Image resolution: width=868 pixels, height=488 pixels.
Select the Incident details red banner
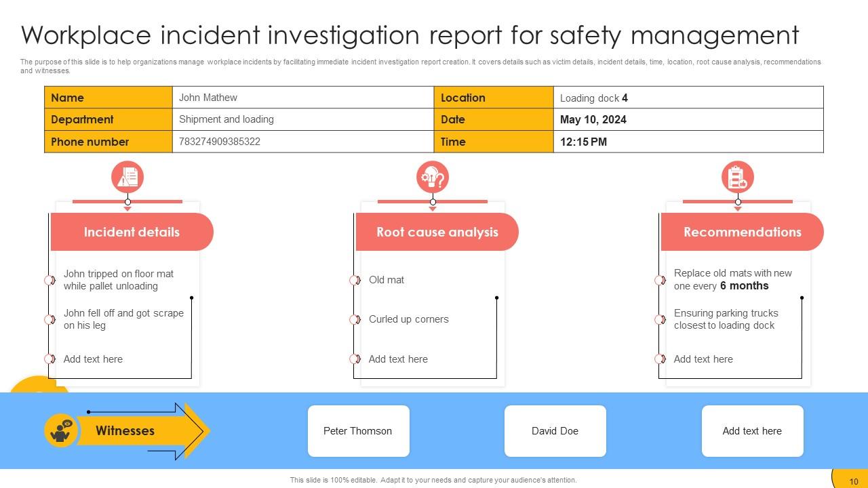pos(132,232)
